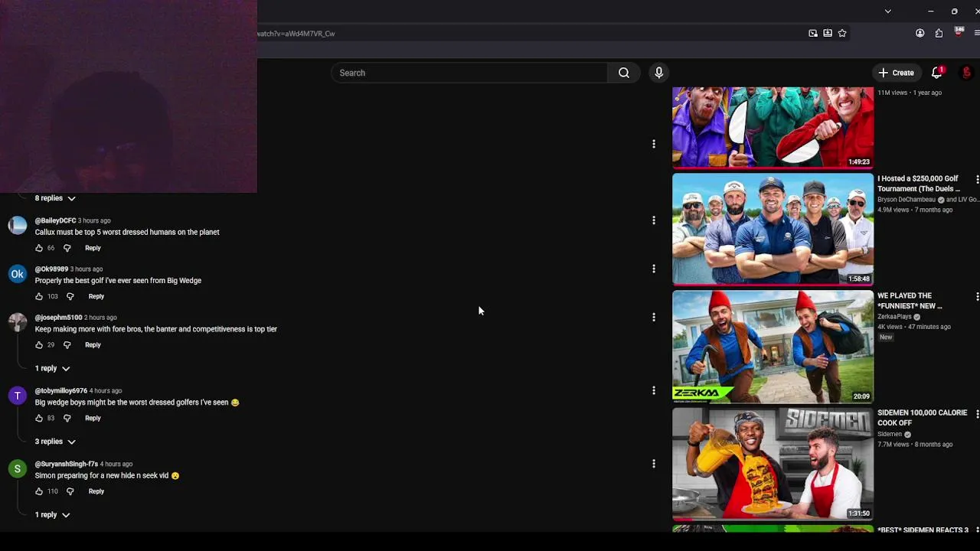This screenshot has height=551, width=980.
Task: Click title 'WE PLAYED THE *FUNNIEST* NEW'
Action: pyautogui.click(x=910, y=301)
